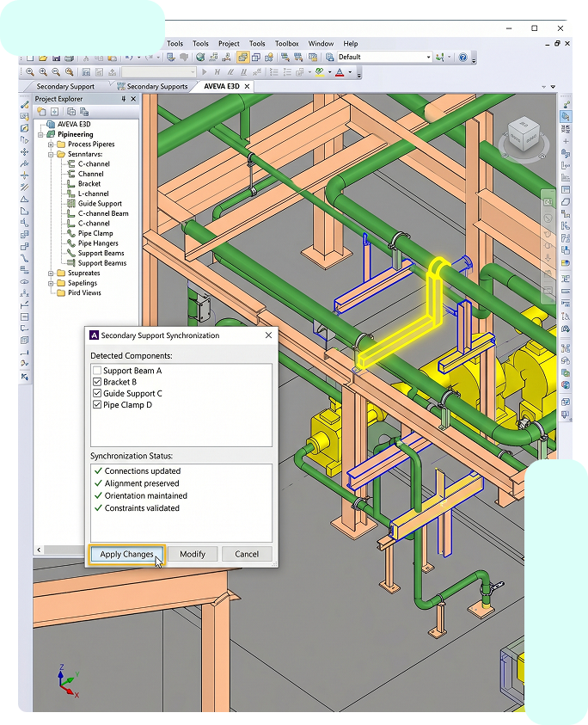
Task: Collapse the Pipineering tree node
Action: point(40,134)
